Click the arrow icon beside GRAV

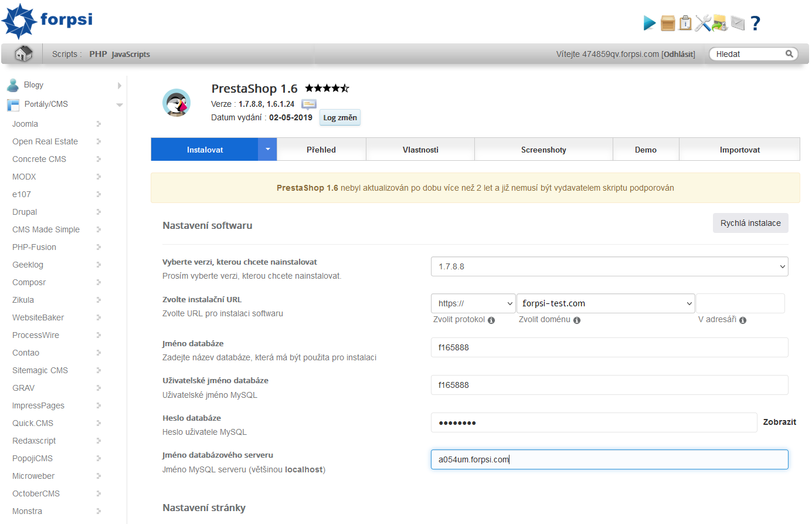pos(98,388)
